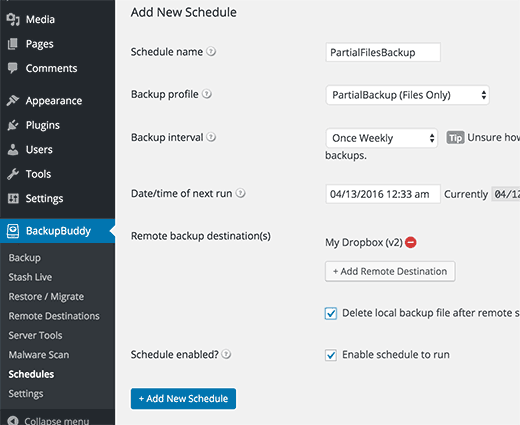The width and height of the screenshot is (520, 425).
Task: Click the Plugins plug icon
Action: tap(13, 125)
